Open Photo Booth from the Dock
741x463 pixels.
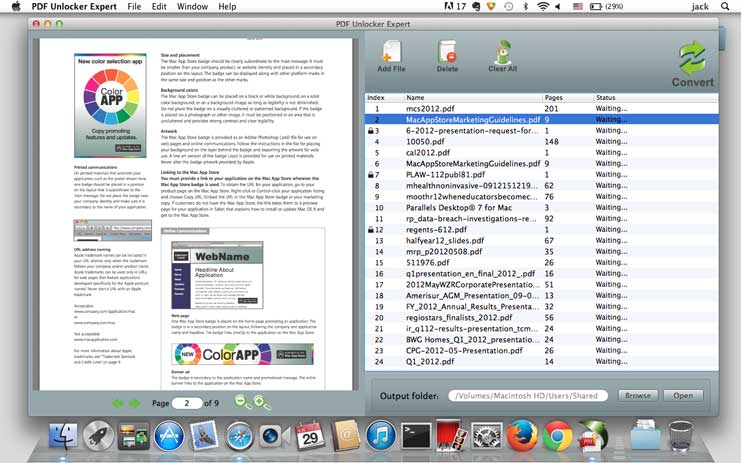pos(450,436)
